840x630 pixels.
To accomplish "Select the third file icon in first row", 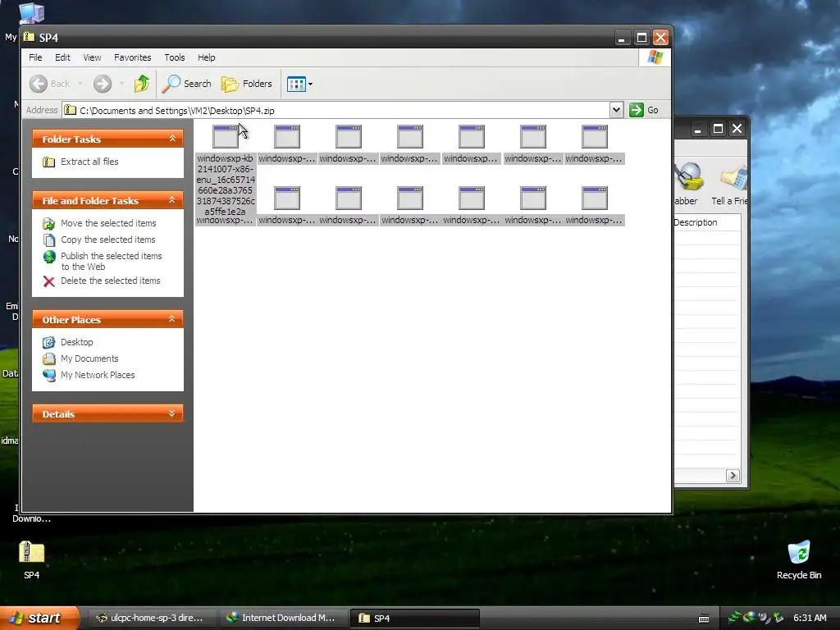I will (348, 137).
